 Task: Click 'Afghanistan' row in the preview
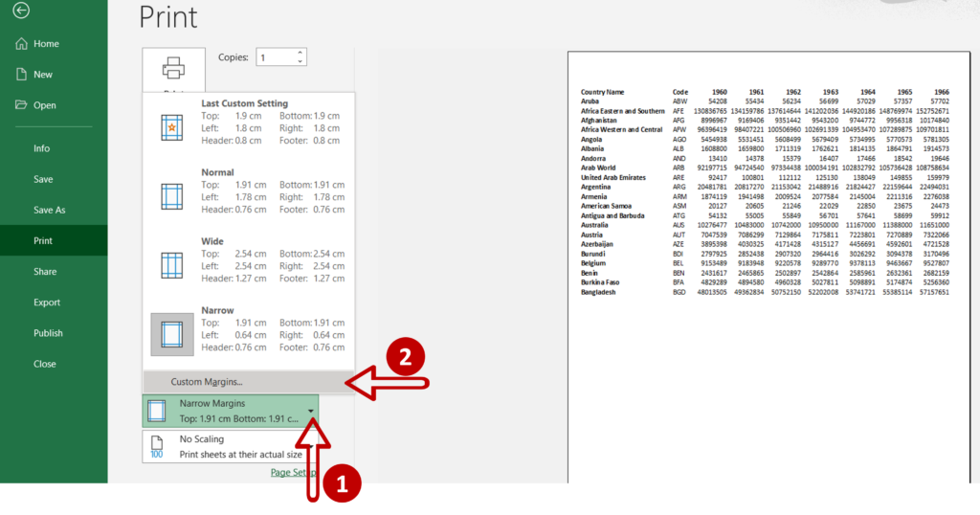coord(599,120)
